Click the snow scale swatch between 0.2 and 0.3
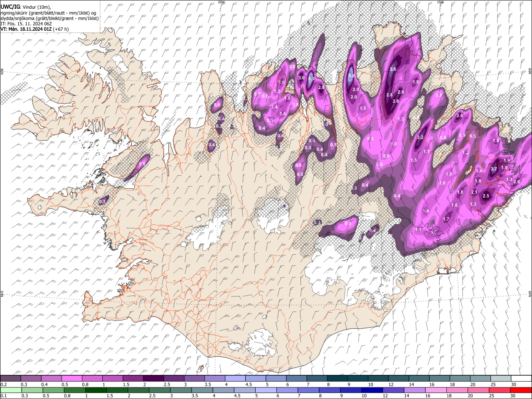This screenshot has height=399, width=532. [x=10, y=379]
